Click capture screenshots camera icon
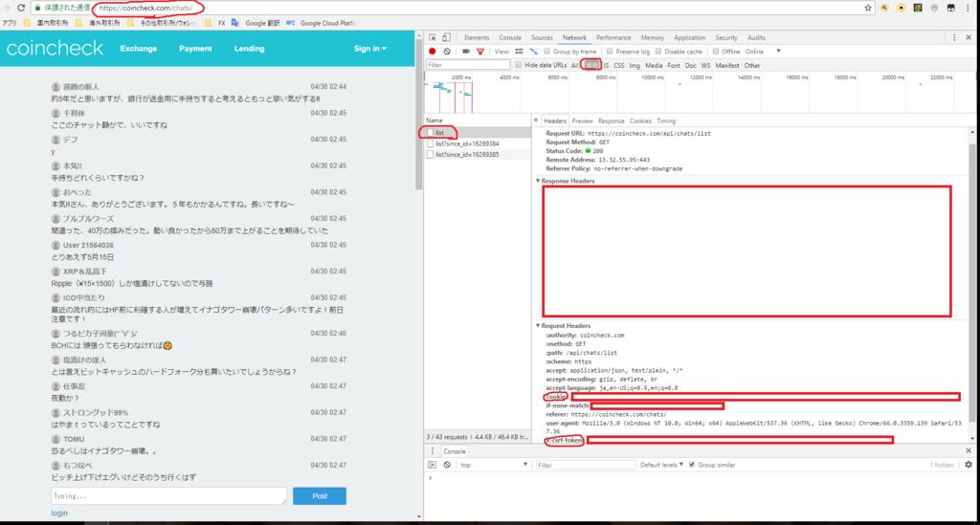The height and width of the screenshot is (525, 980). click(x=466, y=52)
